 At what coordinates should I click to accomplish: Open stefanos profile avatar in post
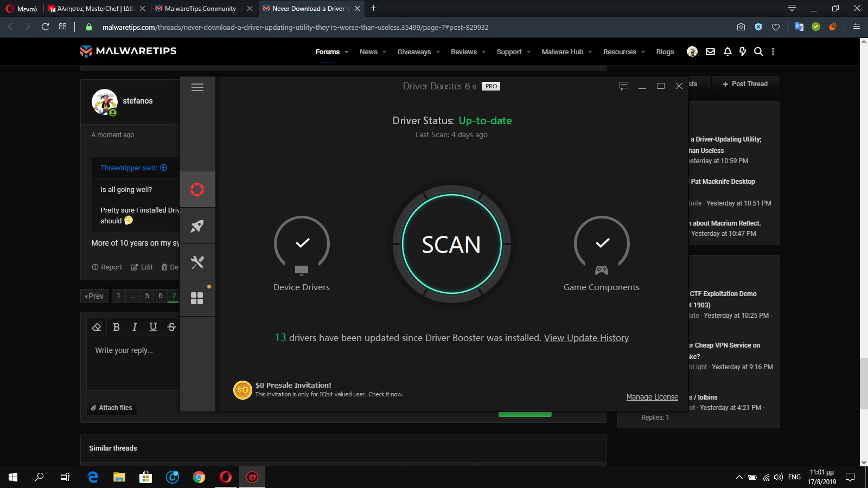pos(105,102)
